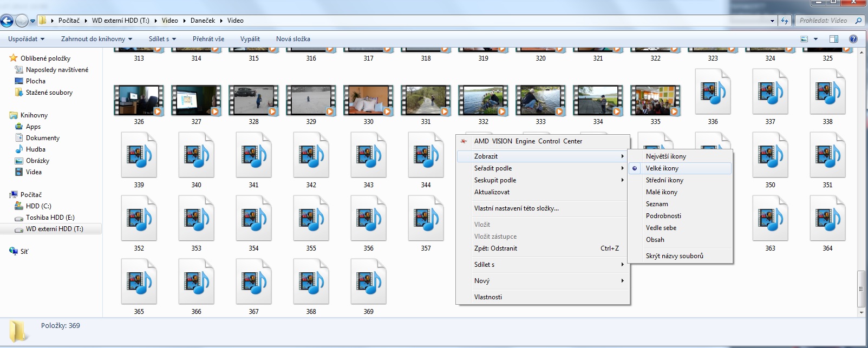Choose Střední ikony view option

[x=664, y=180]
